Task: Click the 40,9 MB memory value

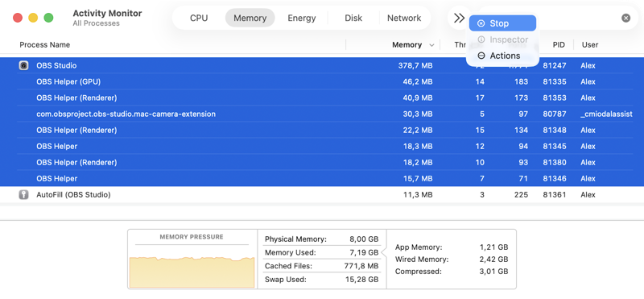Action: coord(417,98)
